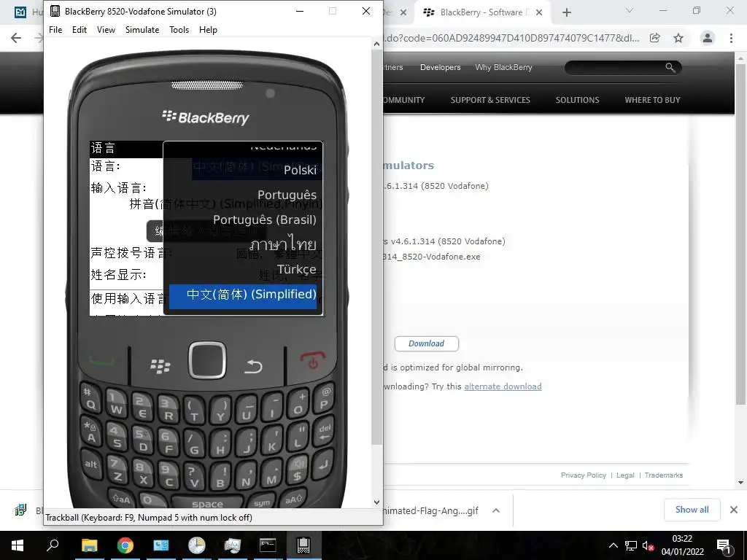This screenshot has height=560, width=747.
Task: Open Trademarks footer link
Action: click(x=664, y=475)
